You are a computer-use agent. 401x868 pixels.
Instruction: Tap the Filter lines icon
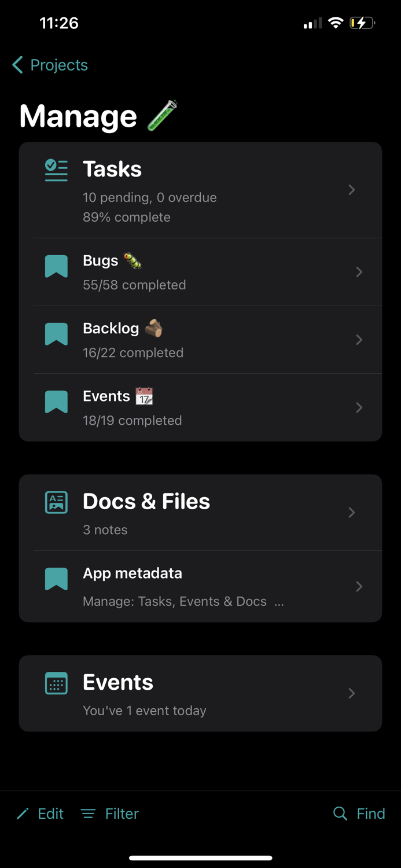point(88,813)
